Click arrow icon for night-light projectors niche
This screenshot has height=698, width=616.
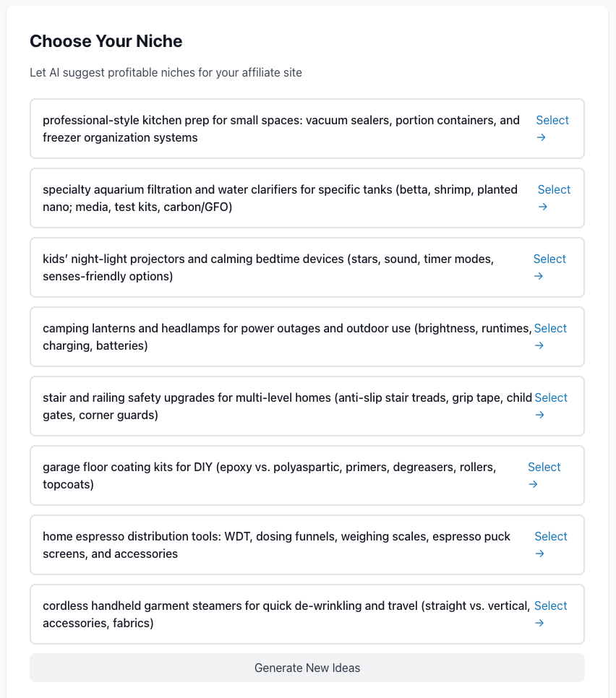(538, 276)
